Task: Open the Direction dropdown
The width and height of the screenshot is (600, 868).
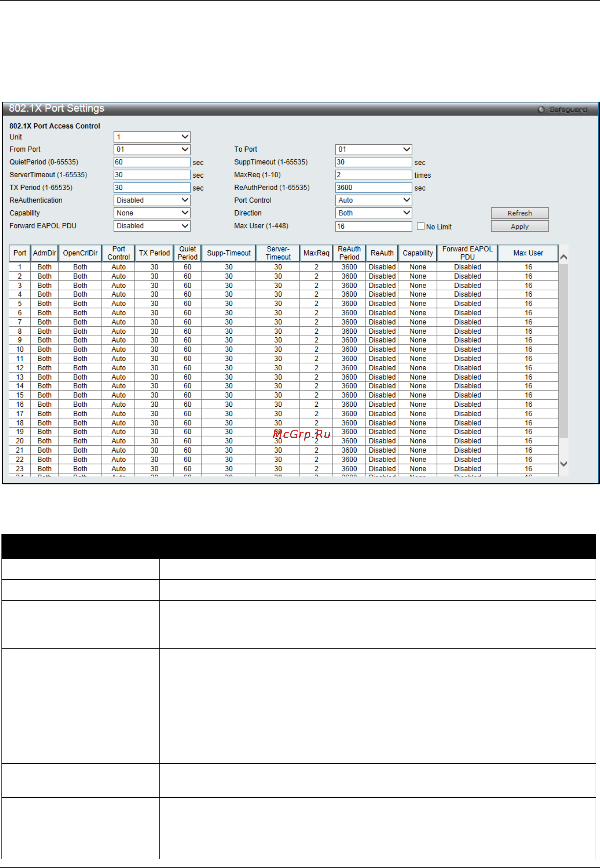Action: tap(373, 213)
